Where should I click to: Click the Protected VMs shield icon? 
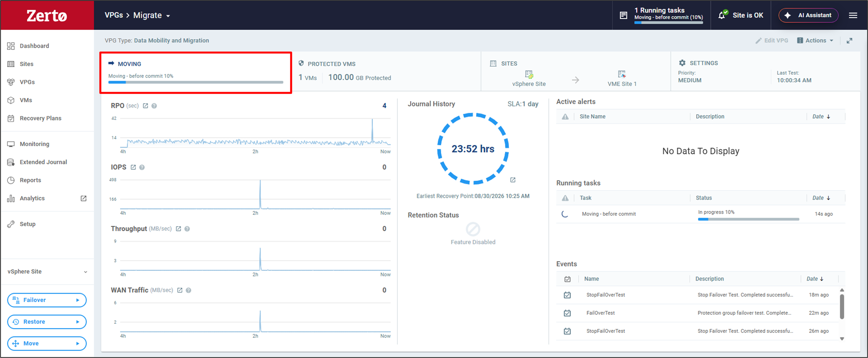(301, 63)
